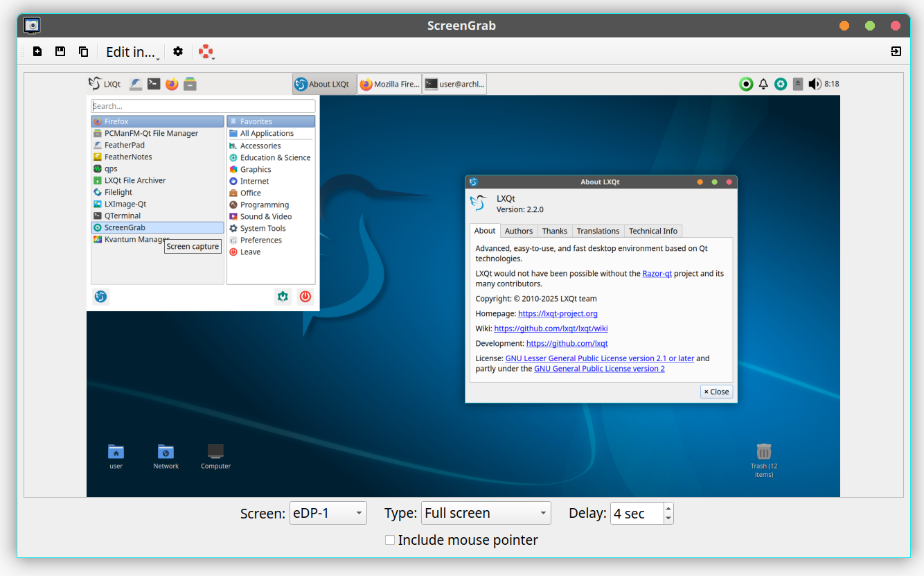Select ScreenGrab in the menu list
924x576 pixels.
pos(157,227)
